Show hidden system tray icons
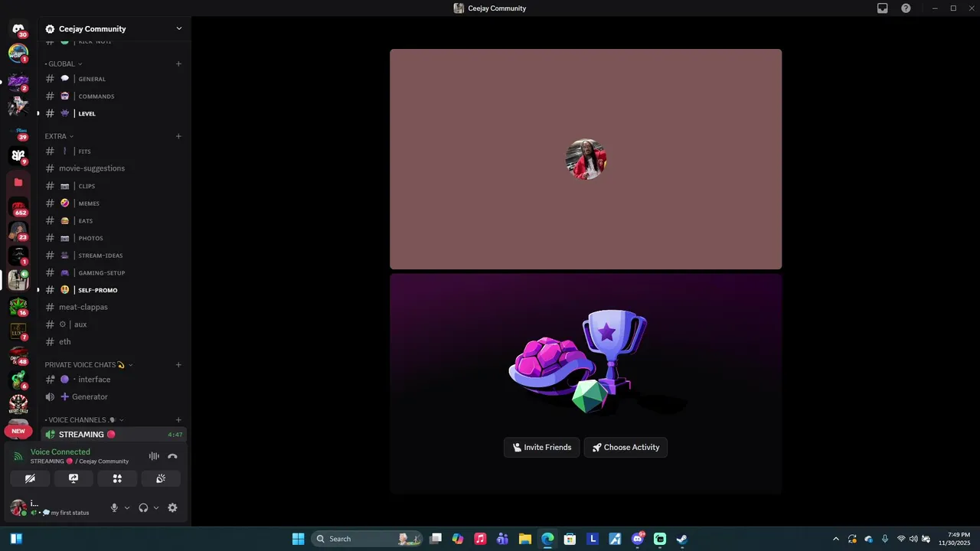Screen dimensions: 980x551 (835, 539)
